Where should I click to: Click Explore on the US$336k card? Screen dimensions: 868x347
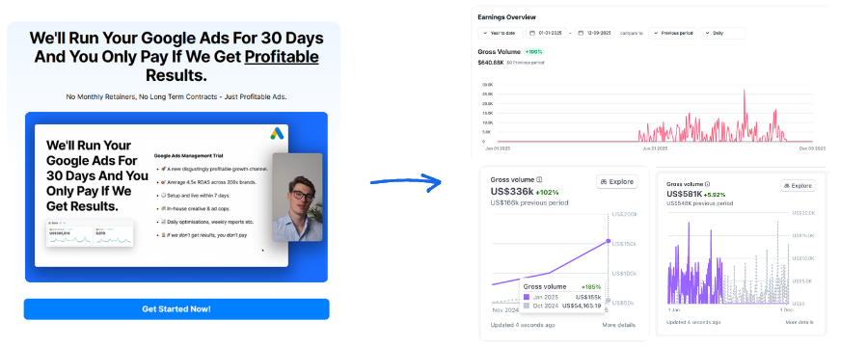pyautogui.click(x=616, y=181)
